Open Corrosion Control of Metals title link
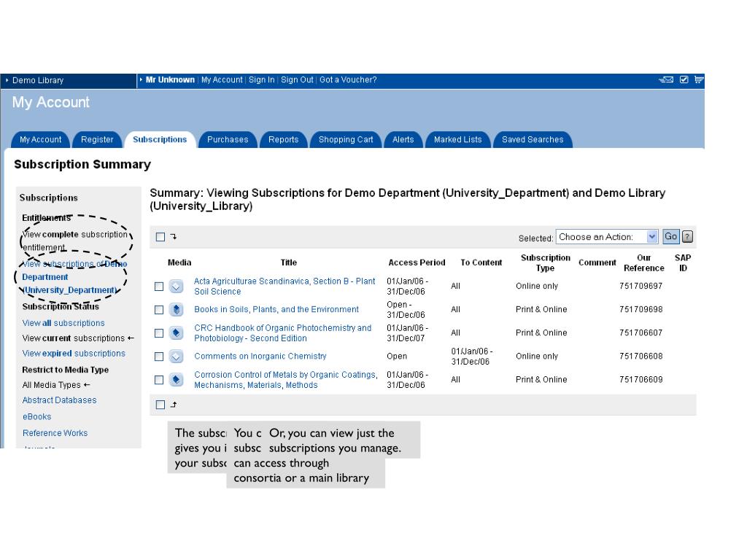747x560 pixels. (286, 379)
